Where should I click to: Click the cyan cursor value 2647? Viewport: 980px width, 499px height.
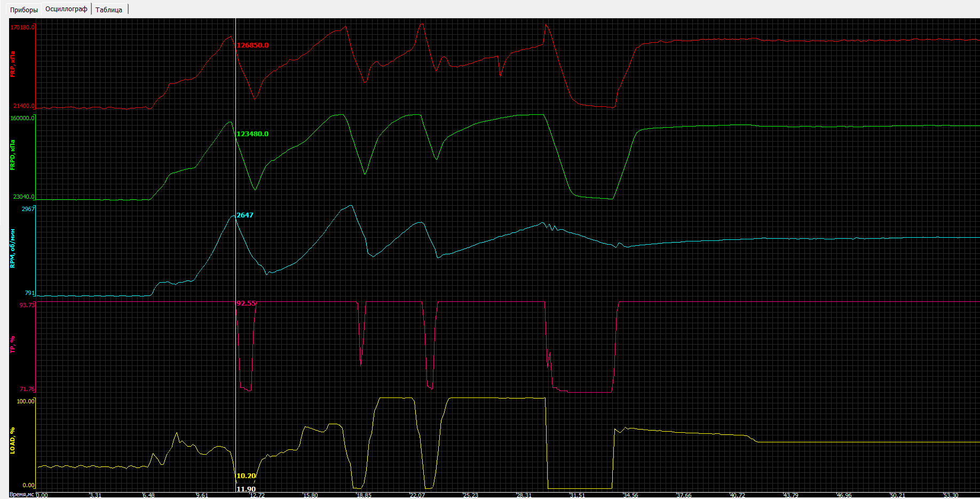coord(245,215)
